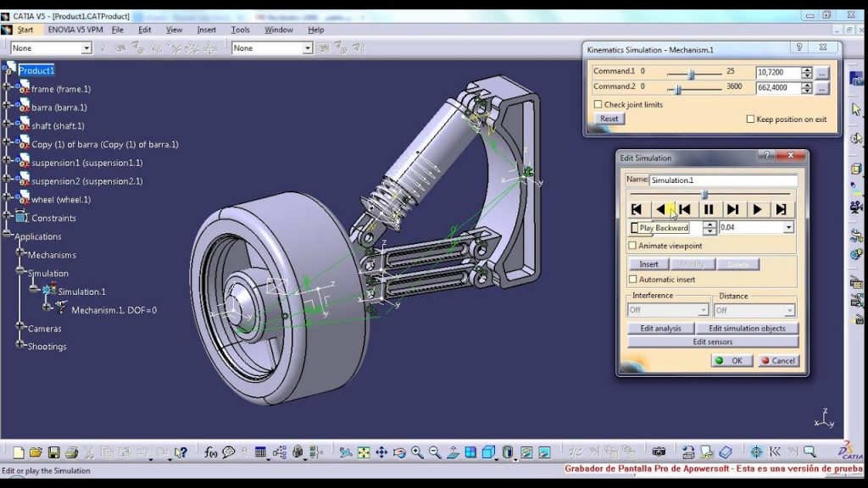This screenshot has width=868, height=488.
Task: Enable Keep position on exit checkbox
Action: (x=751, y=119)
